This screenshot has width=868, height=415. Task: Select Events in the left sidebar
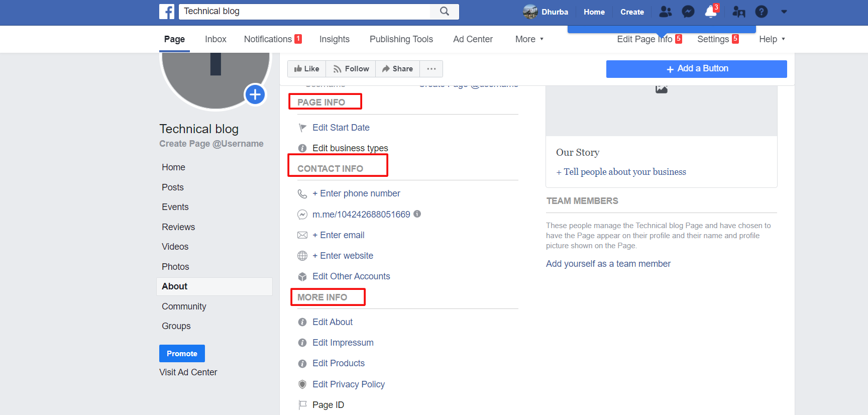click(x=175, y=207)
